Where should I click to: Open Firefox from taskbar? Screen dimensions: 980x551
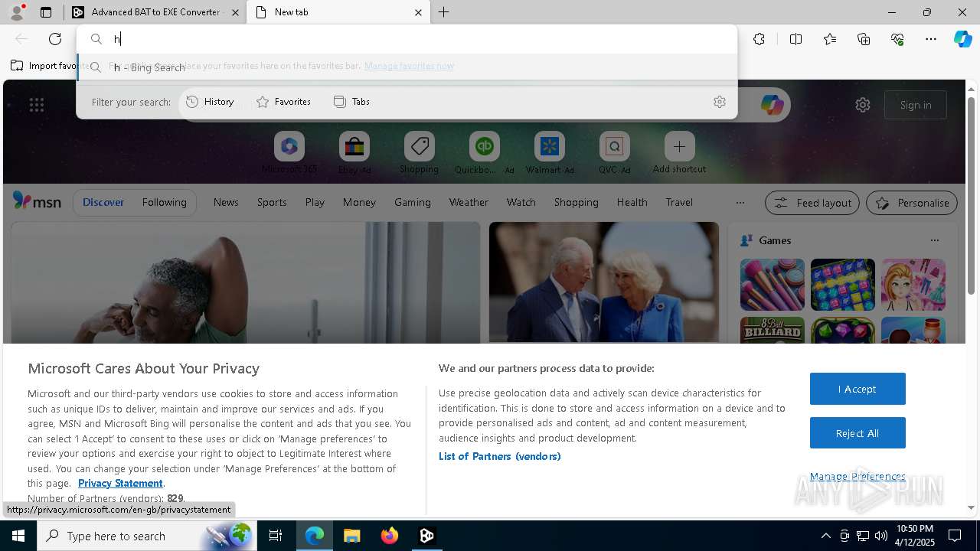[389, 536]
